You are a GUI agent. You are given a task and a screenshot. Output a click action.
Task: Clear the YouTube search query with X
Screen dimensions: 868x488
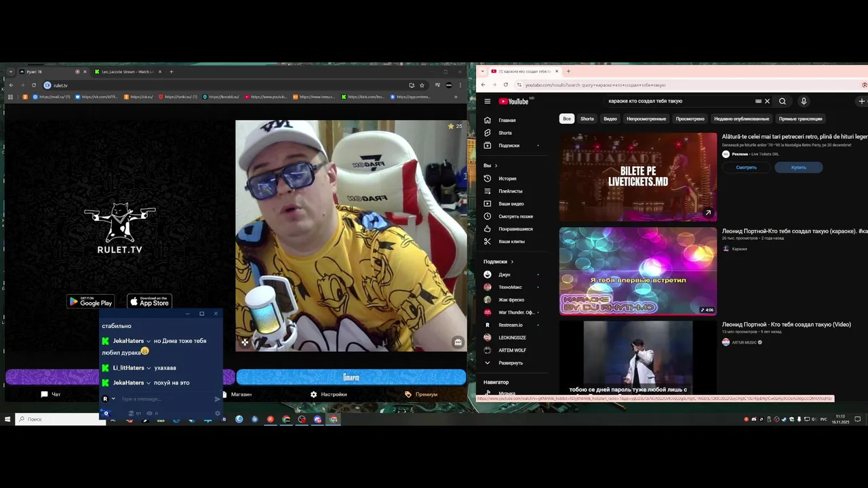click(x=768, y=101)
